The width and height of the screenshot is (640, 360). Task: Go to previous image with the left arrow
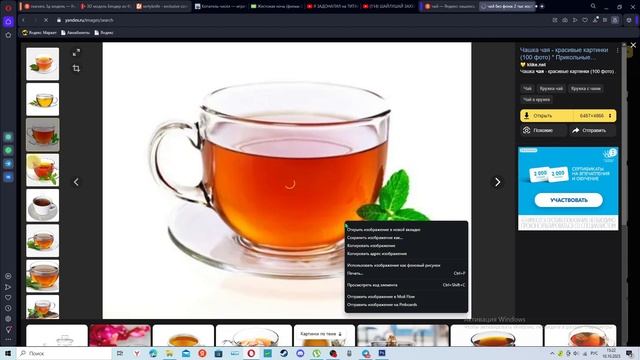tap(76, 182)
